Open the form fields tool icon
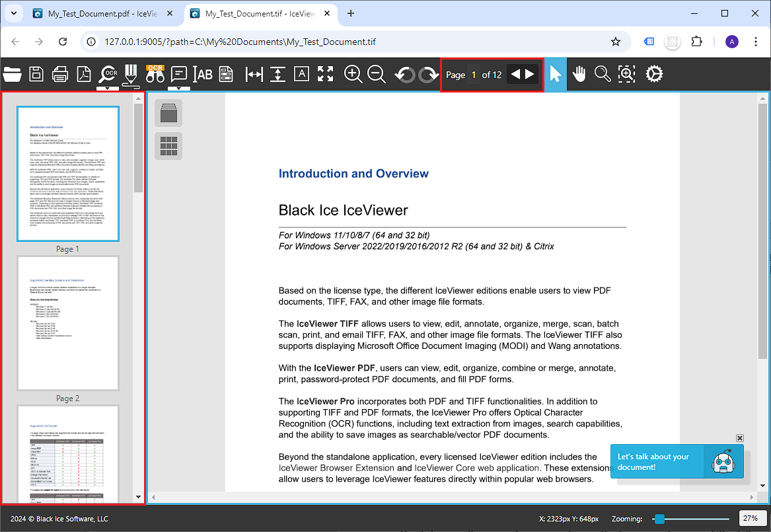771x532 pixels. [x=226, y=74]
